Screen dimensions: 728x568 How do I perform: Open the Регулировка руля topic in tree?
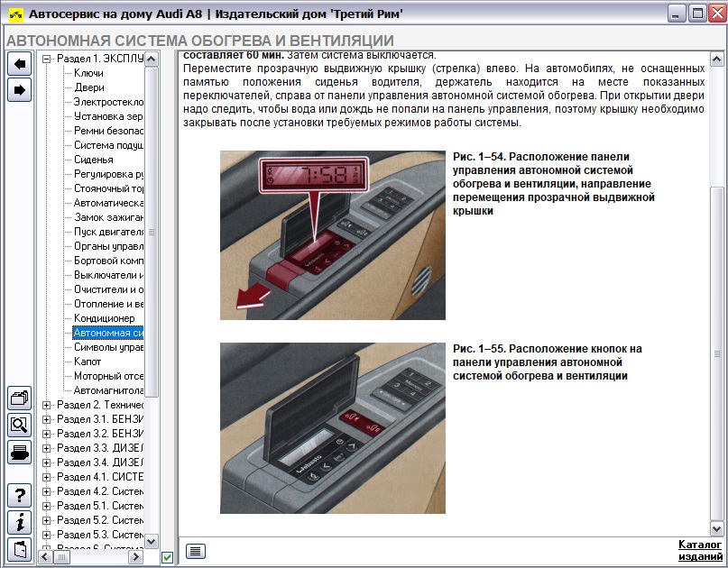click(x=108, y=174)
